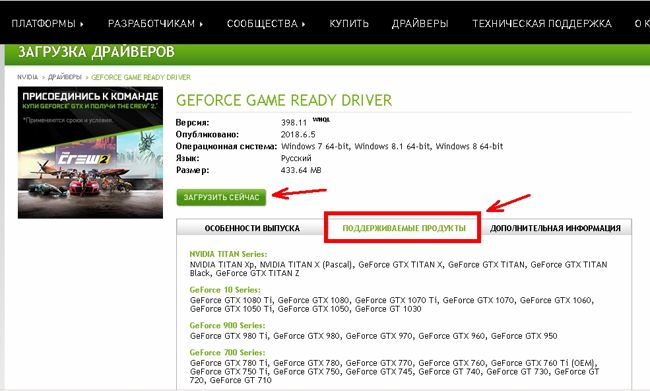Click the GEFORCE GAME READY DRIVER breadcrumb
This screenshot has height=391, width=650.
(141, 77)
